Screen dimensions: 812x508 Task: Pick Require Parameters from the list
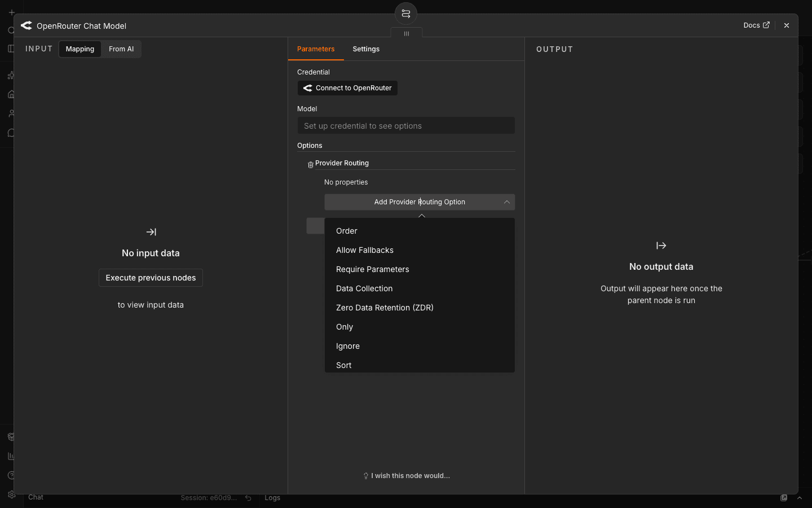pyautogui.click(x=420, y=269)
